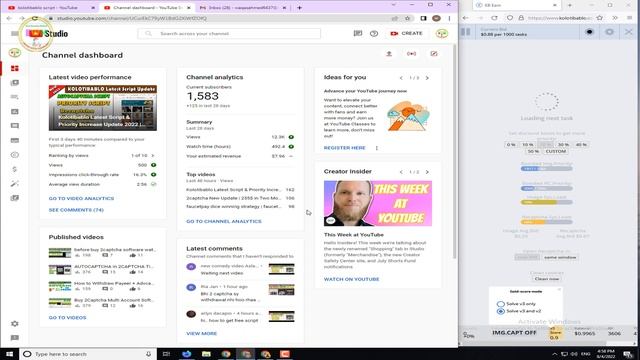Select the 40 % discount option
The height and width of the screenshot is (360, 640).
581,144
